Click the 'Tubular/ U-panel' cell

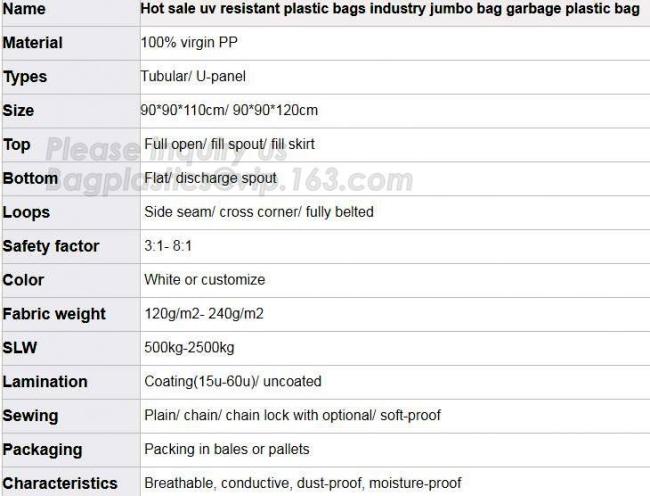click(x=195, y=77)
